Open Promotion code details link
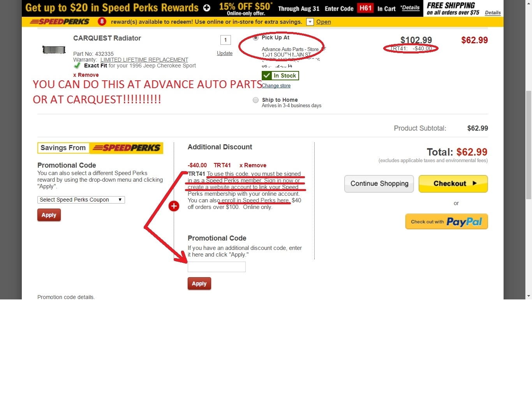 [x=66, y=297]
